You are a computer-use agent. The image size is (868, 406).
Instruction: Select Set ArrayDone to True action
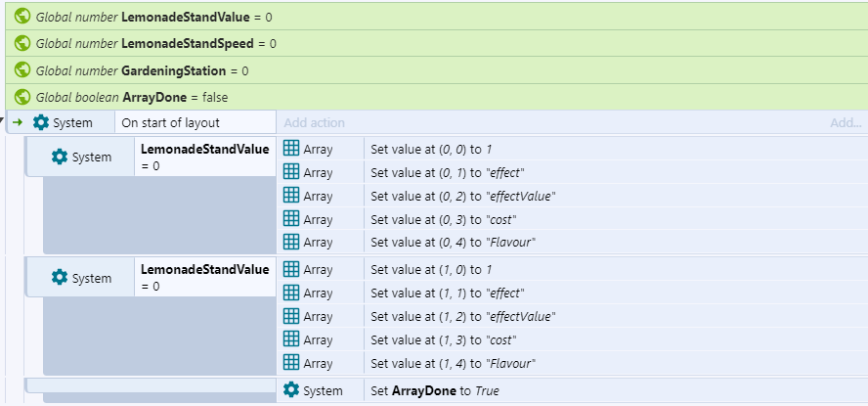[436, 390]
